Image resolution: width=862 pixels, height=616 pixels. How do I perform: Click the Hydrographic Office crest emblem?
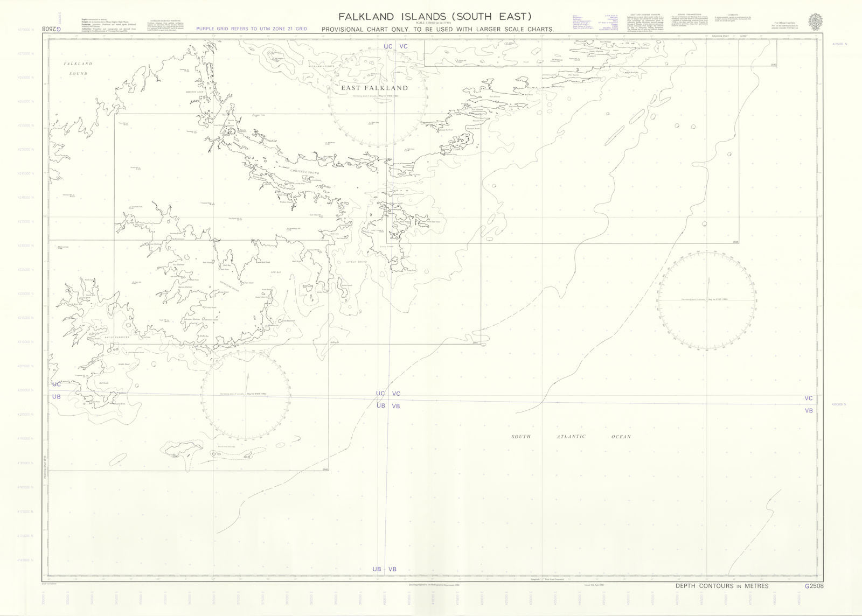point(815,21)
